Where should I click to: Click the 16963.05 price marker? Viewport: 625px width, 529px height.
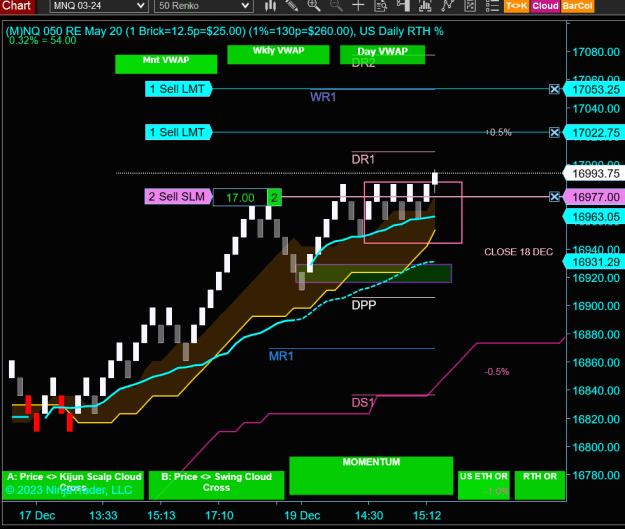coord(594,217)
